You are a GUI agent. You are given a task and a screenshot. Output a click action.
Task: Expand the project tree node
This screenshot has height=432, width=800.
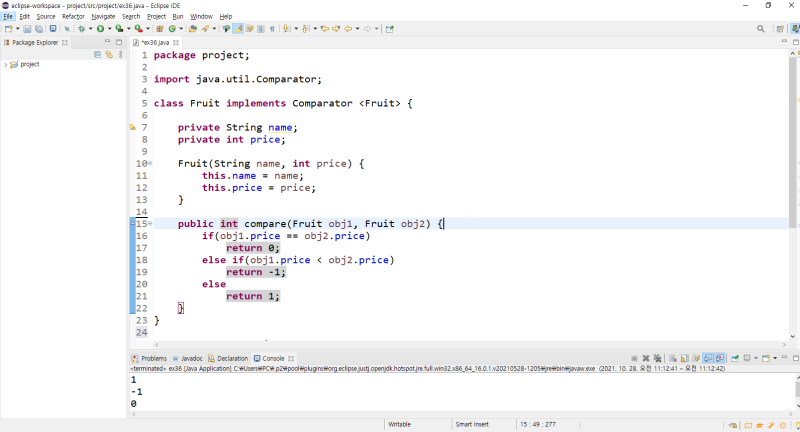7,64
